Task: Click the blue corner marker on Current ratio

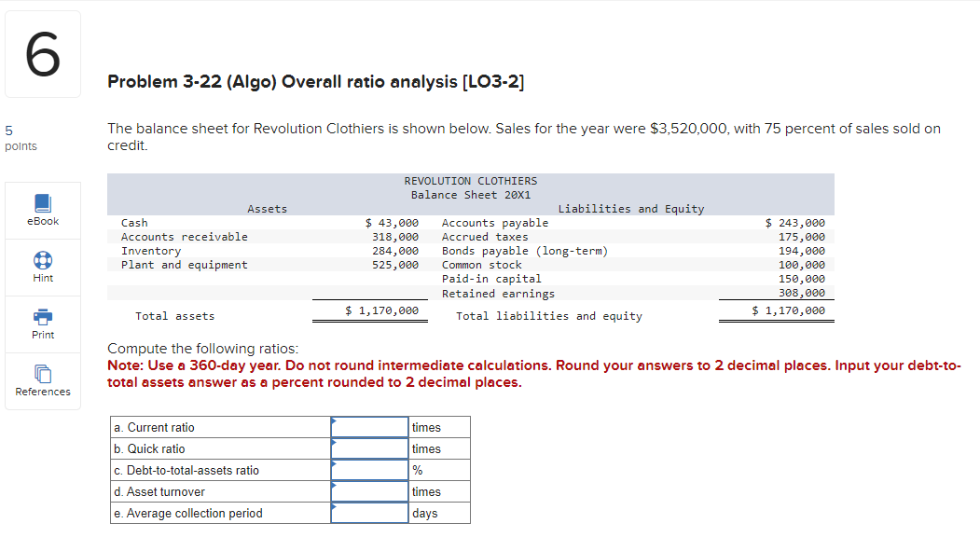Action: 334,420
